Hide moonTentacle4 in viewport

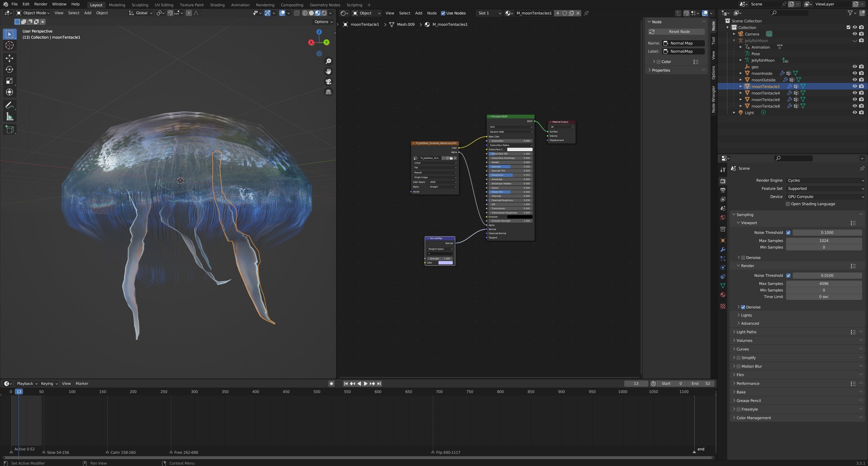pos(854,93)
